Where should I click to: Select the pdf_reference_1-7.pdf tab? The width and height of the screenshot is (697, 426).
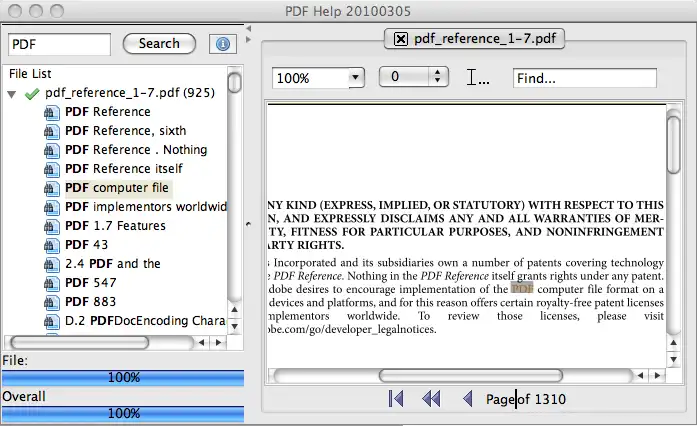pyautogui.click(x=474, y=39)
